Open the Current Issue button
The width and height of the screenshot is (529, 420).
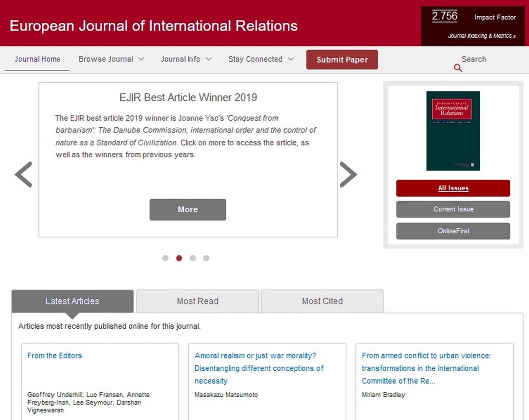453,209
